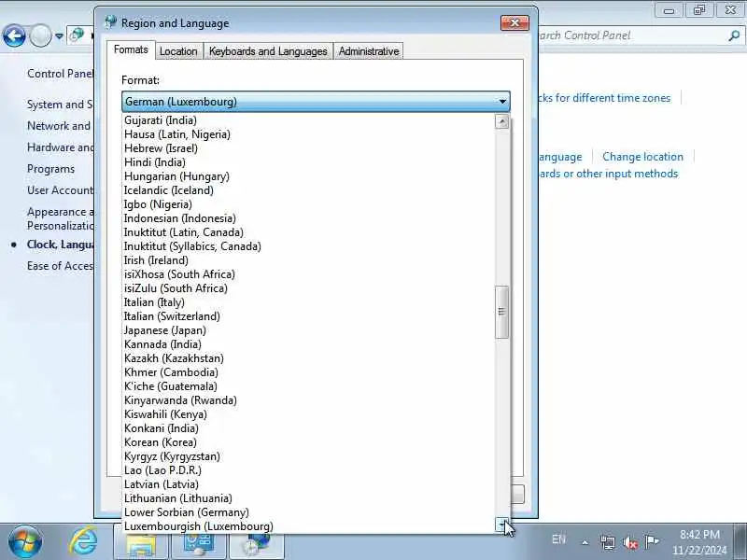Collapse the German (Luxembourg) format dropdown
This screenshot has height=560, width=747.
coord(316,102)
